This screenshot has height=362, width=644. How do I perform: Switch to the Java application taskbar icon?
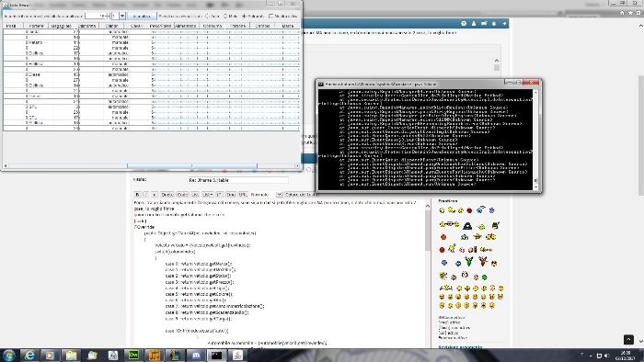[237, 356]
